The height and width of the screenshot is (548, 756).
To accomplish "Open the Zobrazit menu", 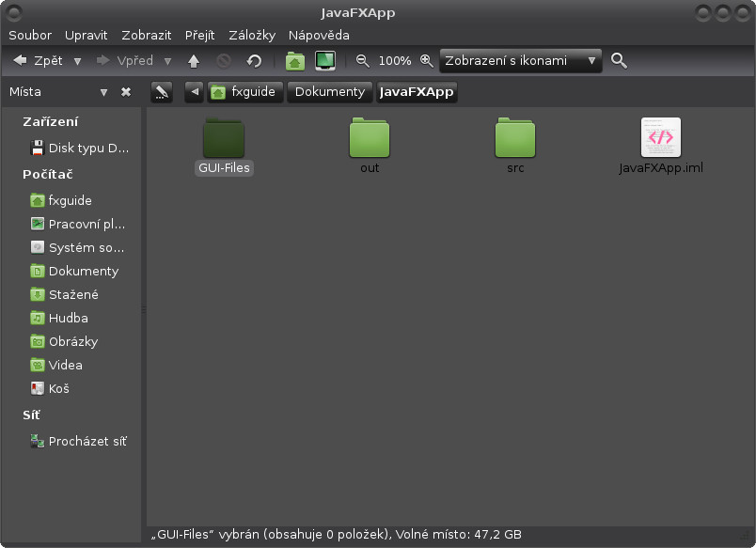I will (146, 35).
